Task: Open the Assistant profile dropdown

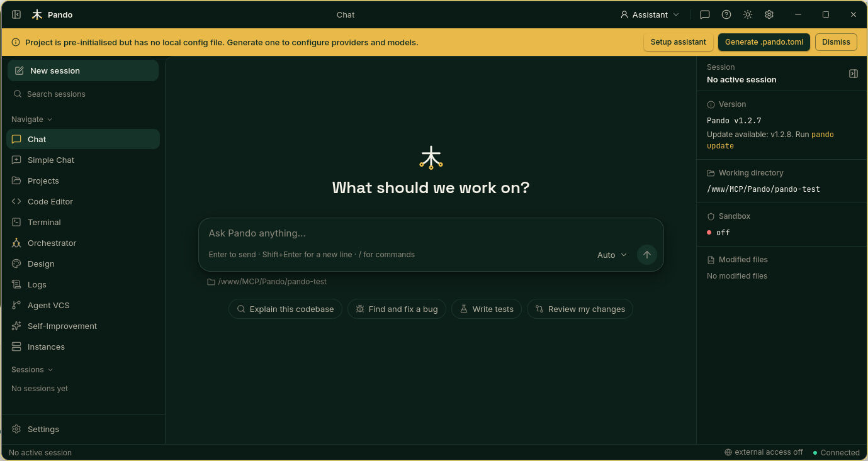Action: tap(650, 14)
